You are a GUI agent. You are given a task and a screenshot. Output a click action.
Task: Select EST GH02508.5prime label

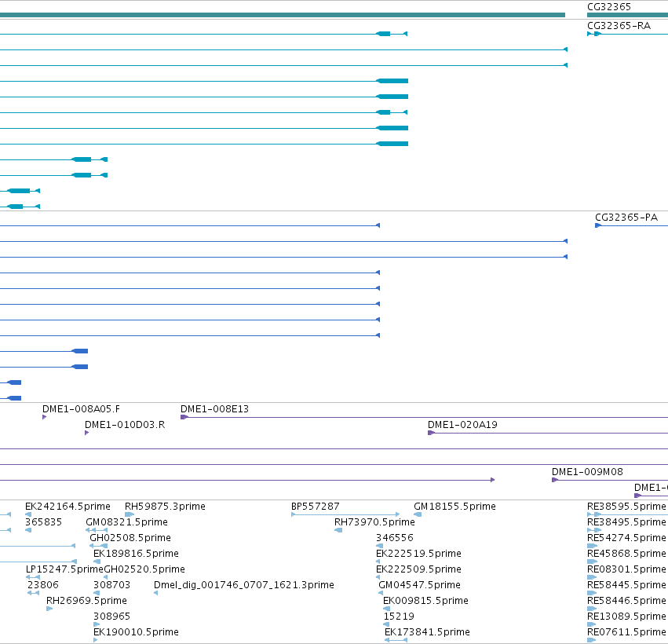click(130, 538)
